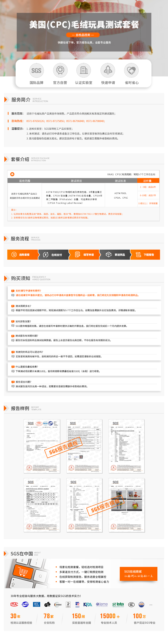This screenshot has height=644, width=168.
Task: Select the 在线支付 process step
Action: (53, 255)
